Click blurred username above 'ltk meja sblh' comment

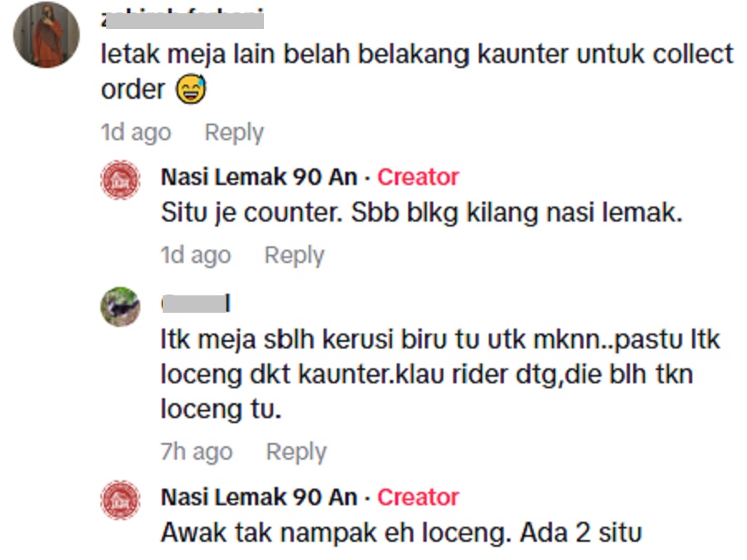pos(196,304)
